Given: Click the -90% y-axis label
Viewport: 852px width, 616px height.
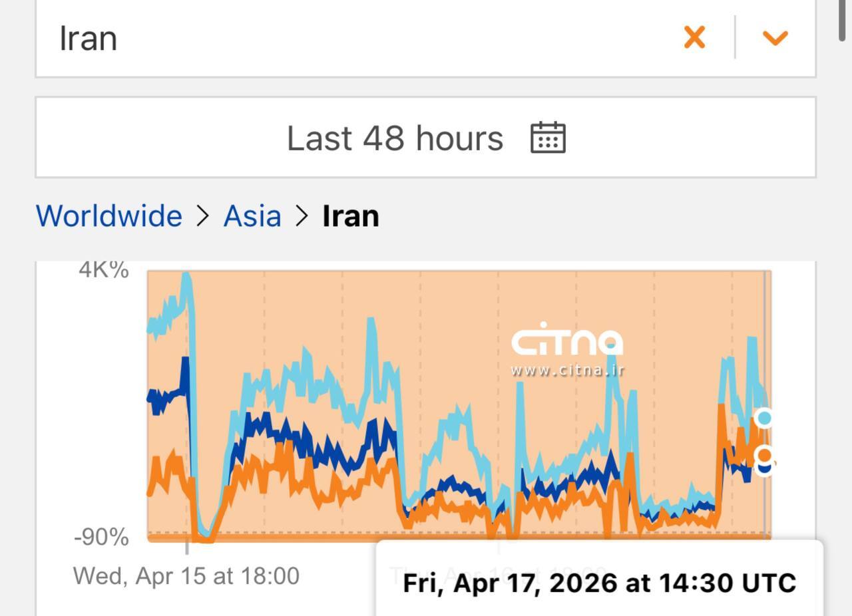Looking at the screenshot, I should tap(101, 537).
